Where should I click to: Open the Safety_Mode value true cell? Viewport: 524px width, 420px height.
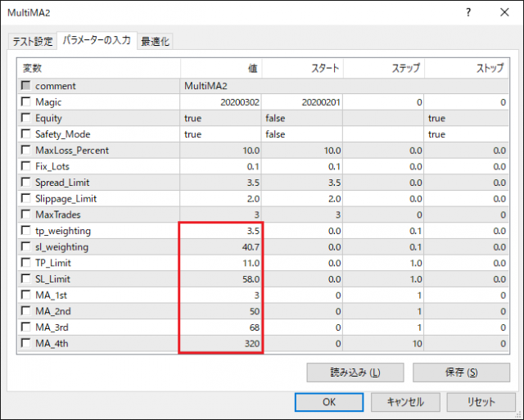[220, 134]
